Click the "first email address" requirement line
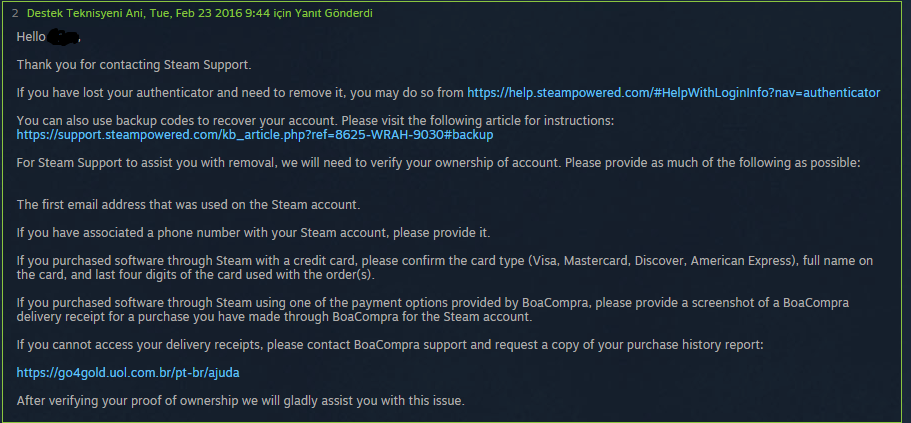Screen dimensions: 911x423 tap(188, 204)
